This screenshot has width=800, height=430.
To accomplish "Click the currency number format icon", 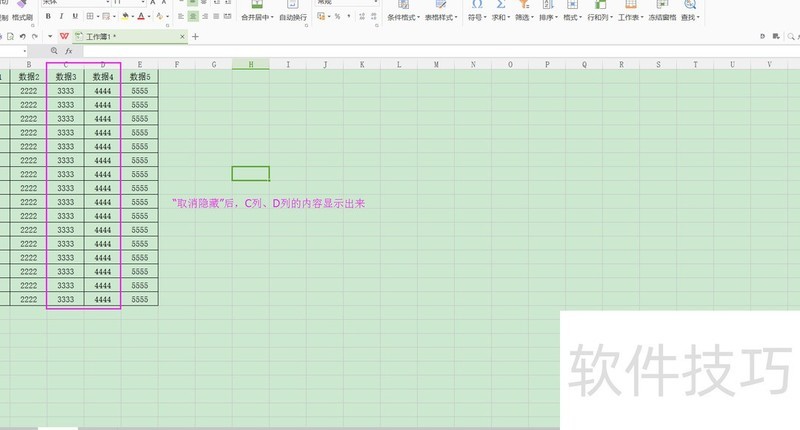I will tap(321, 16).
